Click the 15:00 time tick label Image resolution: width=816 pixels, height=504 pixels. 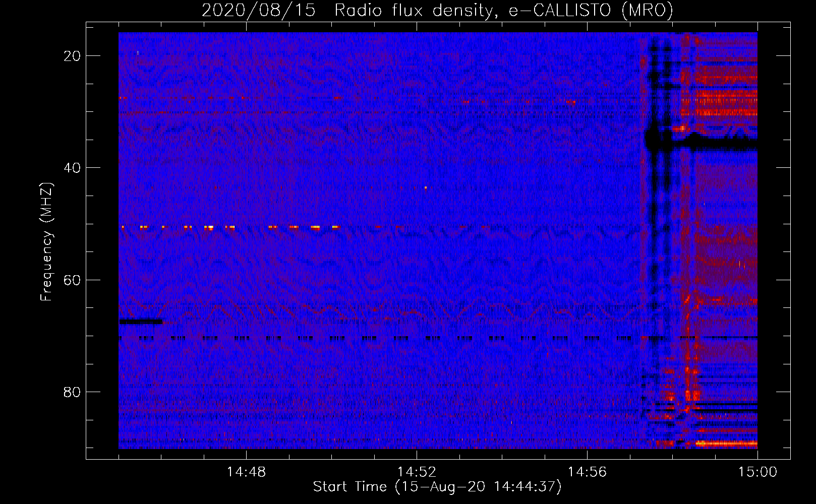[757, 472]
